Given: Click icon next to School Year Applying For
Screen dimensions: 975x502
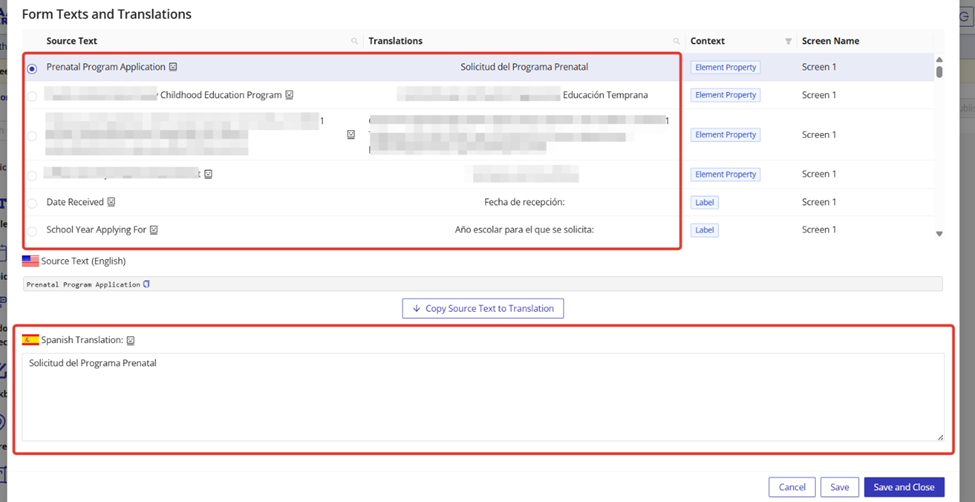Looking at the screenshot, I should point(153,230).
